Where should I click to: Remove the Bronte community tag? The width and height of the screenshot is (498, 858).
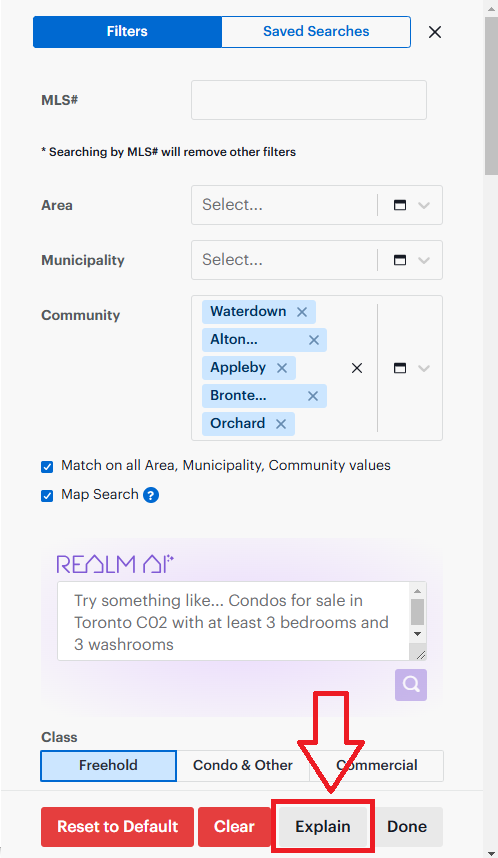tap(313, 396)
